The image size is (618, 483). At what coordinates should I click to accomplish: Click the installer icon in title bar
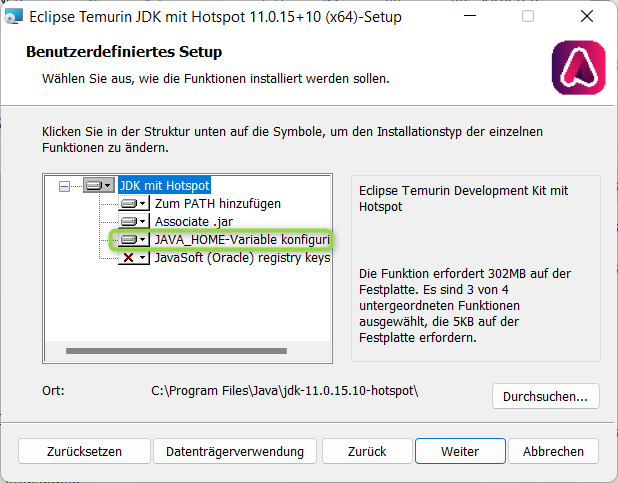(13, 17)
